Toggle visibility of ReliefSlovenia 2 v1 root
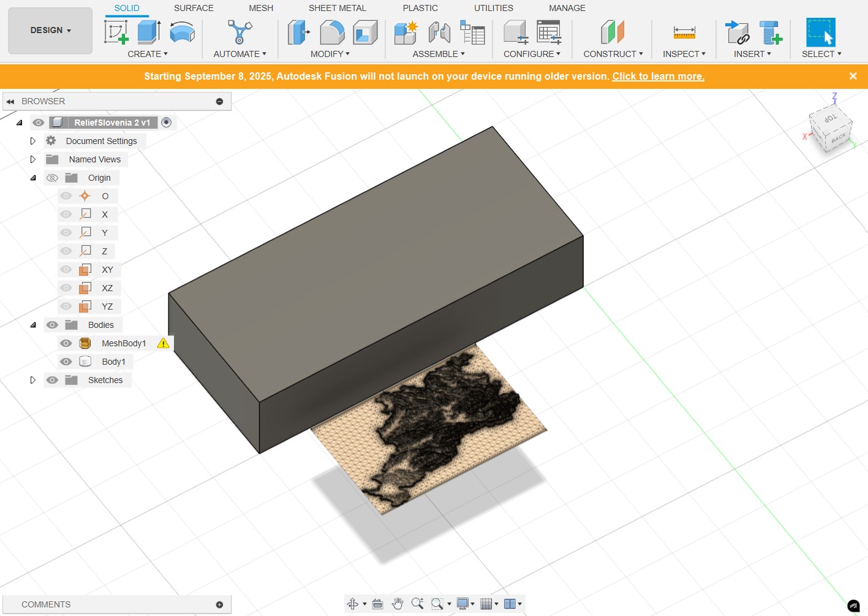Image resolution: width=868 pixels, height=616 pixels. coord(39,123)
